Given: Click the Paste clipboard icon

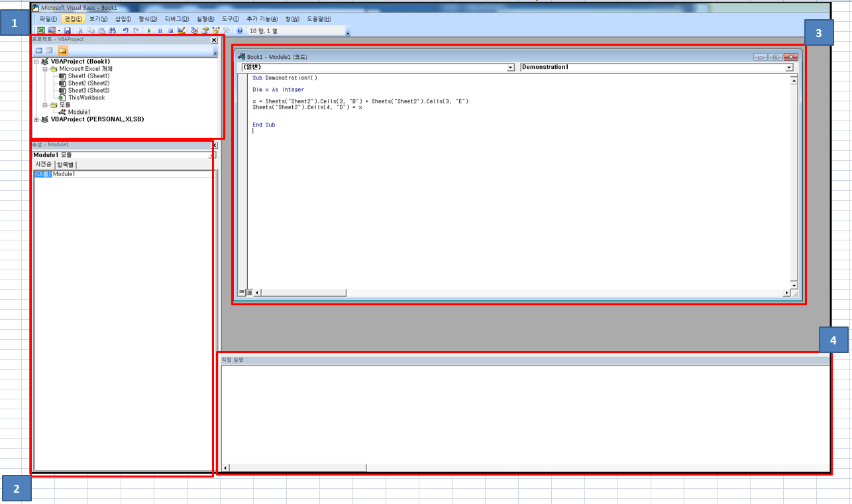Looking at the screenshot, I should pos(102,30).
